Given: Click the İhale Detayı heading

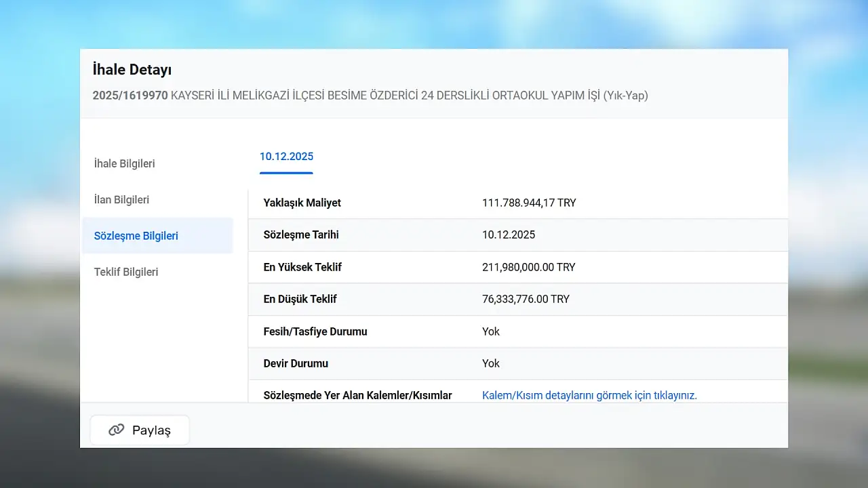Looking at the screenshot, I should (x=132, y=69).
